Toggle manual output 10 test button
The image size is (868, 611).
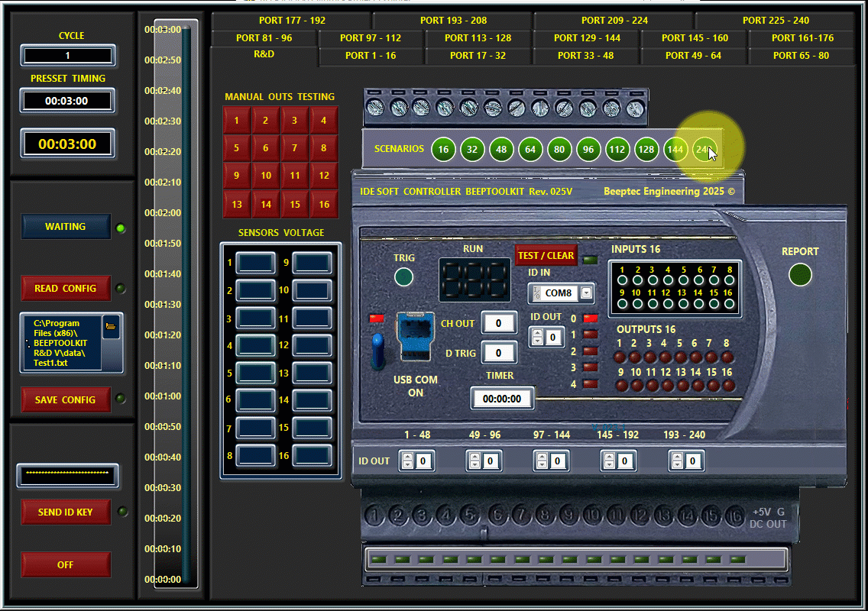point(266,176)
